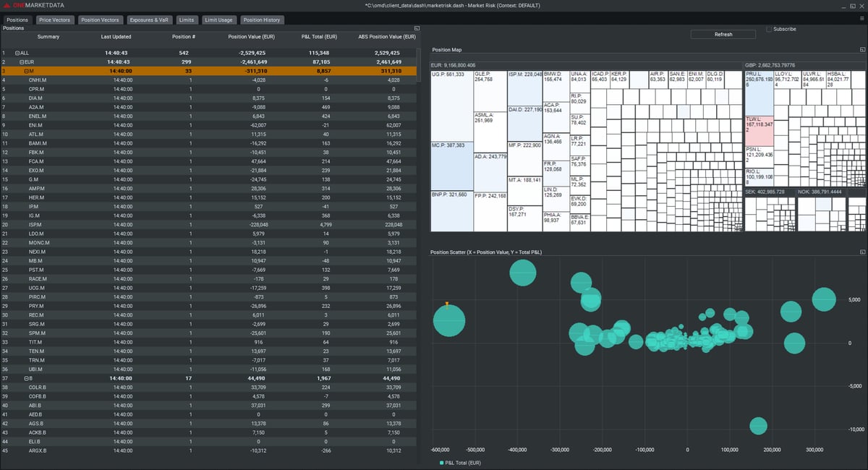Switch to the Exposures & VaR tab
This screenshot has height=470, width=868.
point(148,20)
